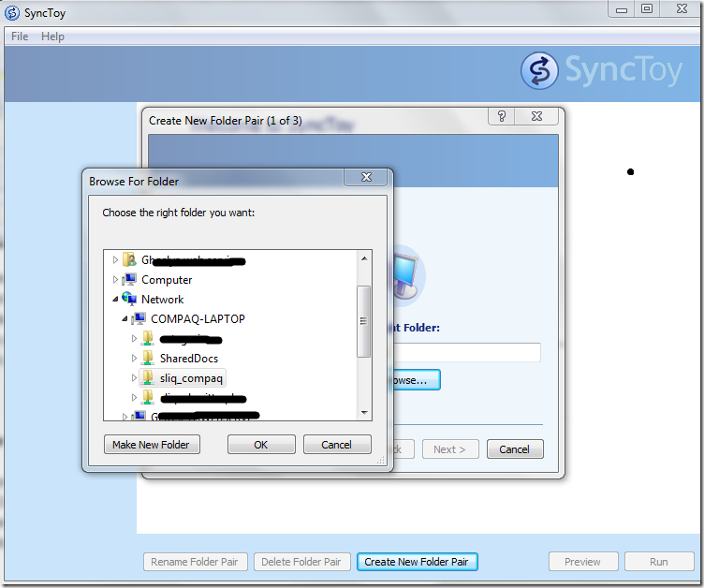Expand the SharedDocs folder
The image size is (704, 588).
point(134,358)
